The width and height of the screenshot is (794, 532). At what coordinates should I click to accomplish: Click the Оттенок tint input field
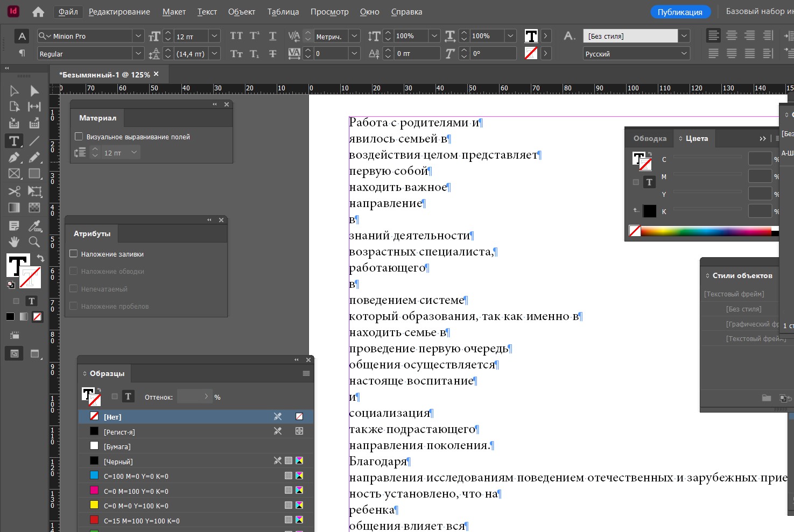191,397
